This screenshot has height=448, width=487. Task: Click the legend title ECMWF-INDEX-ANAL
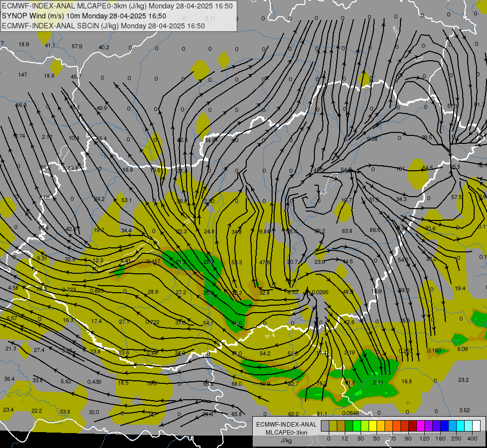coord(287,425)
